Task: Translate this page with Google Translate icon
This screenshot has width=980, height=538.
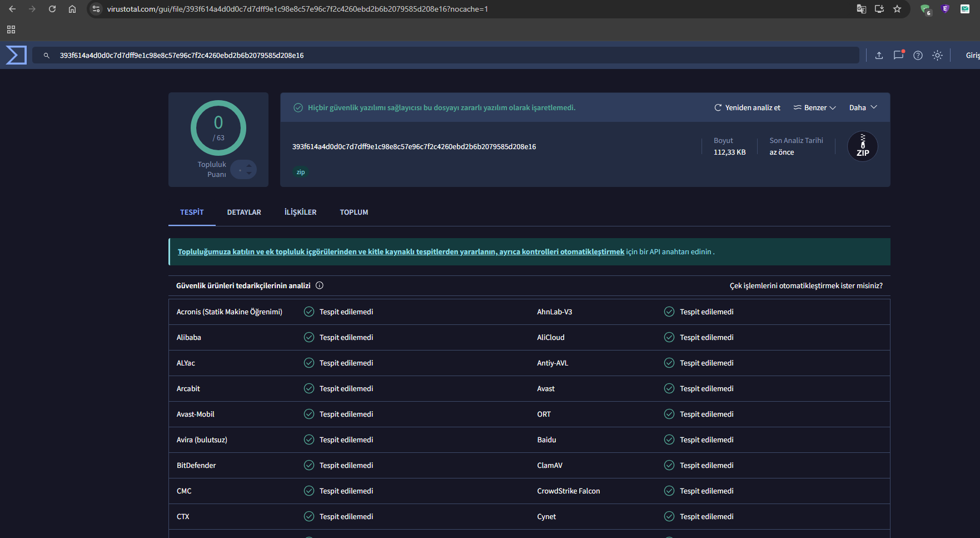Action: pos(862,9)
